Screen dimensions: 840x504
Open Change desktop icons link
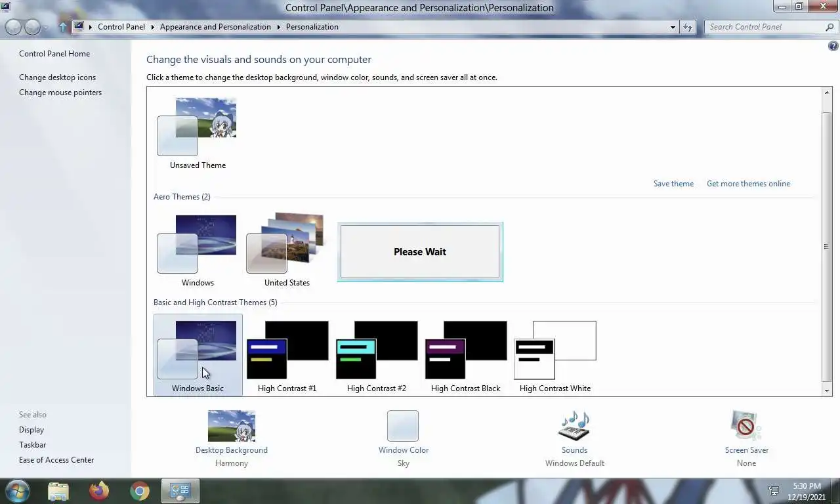coord(57,77)
